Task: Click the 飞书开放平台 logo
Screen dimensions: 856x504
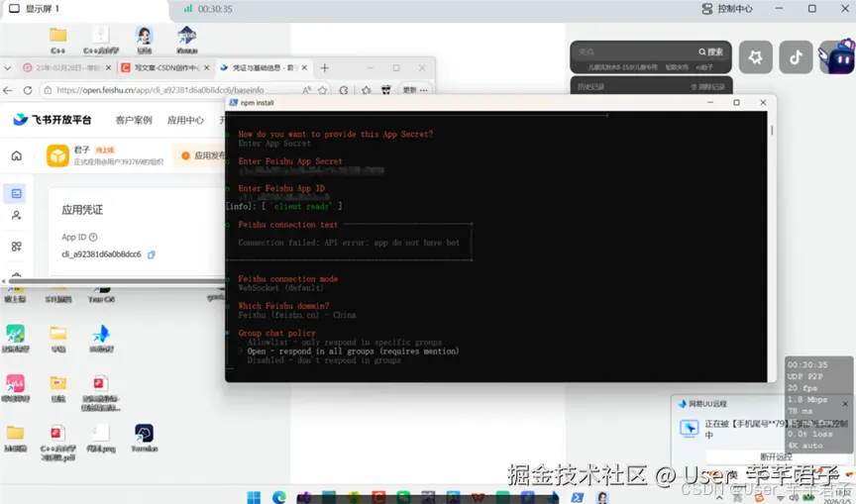Action: (x=53, y=120)
